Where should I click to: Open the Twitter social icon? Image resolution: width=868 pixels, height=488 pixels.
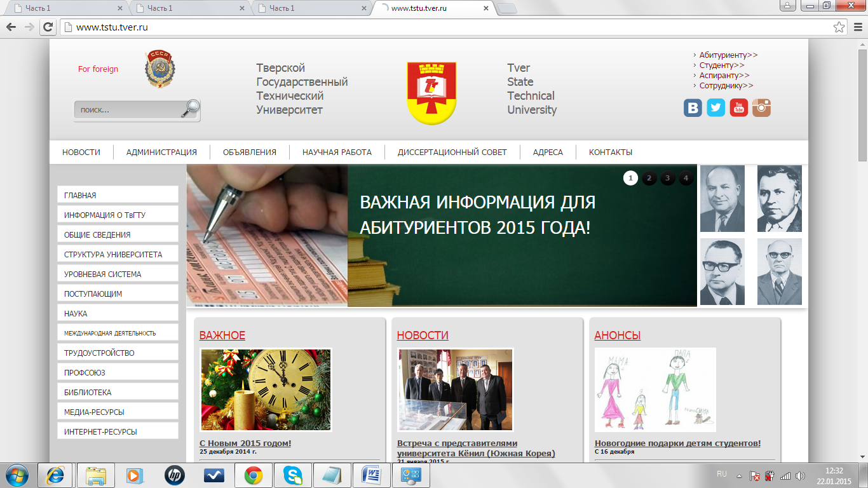click(x=716, y=108)
